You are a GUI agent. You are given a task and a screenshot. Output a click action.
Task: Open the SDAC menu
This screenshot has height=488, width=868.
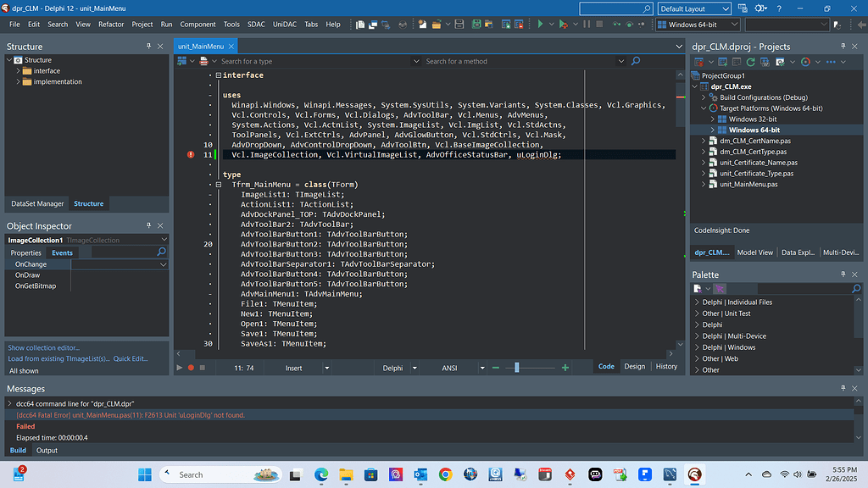(256, 24)
